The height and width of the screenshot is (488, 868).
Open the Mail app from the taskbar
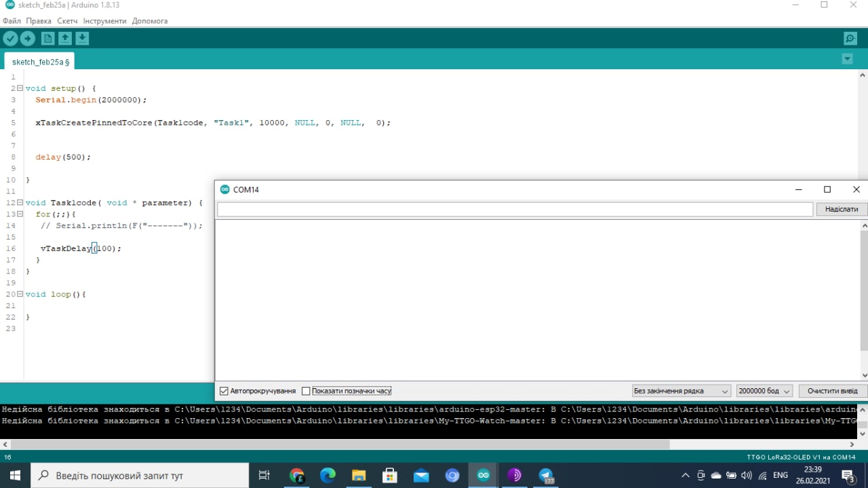[x=421, y=475]
